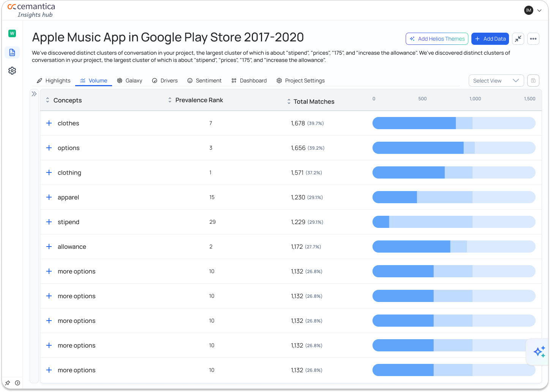
Task: Click the 1,678 total matches value
Action: [298, 123]
